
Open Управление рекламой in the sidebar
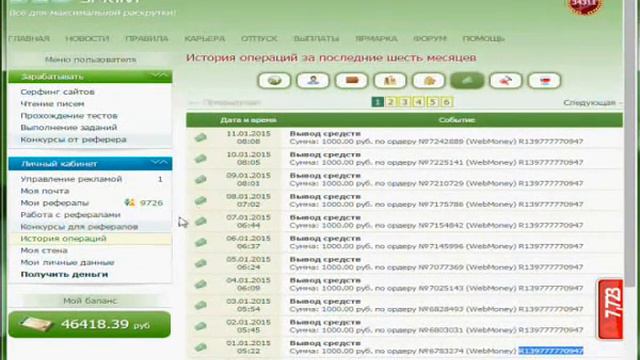click(71, 179)
